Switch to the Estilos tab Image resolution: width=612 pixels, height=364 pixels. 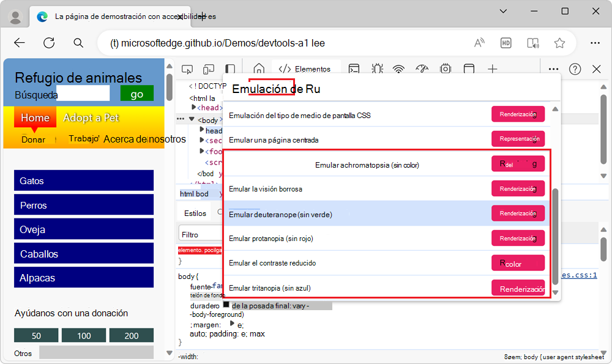click(x=195, y=214)
